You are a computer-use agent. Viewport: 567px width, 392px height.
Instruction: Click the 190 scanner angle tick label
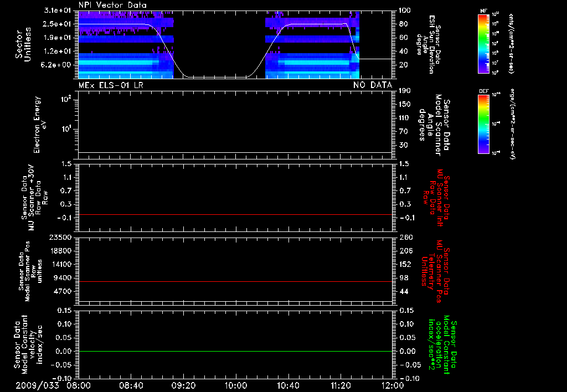click(405, 91)
